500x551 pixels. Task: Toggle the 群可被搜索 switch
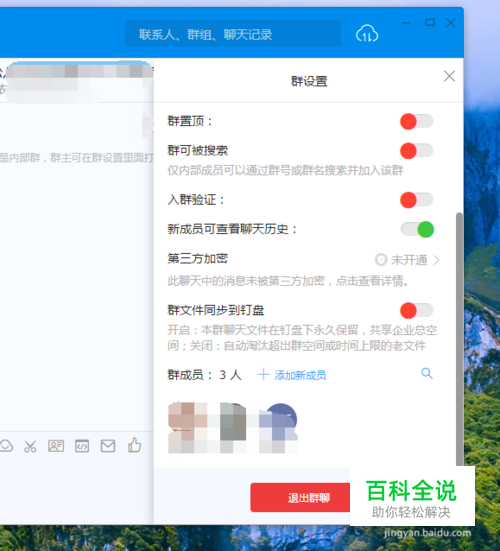click(x=417, y=151)
